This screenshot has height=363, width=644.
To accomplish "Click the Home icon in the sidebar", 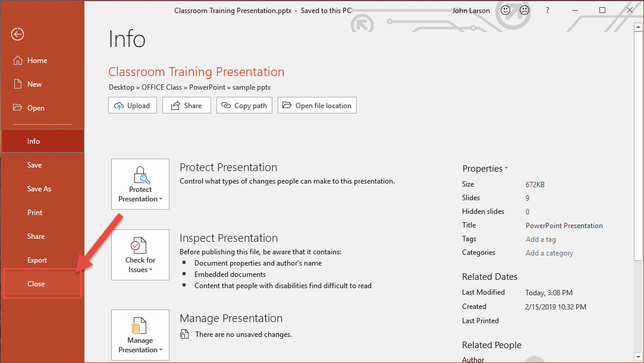I will point(17,61).
